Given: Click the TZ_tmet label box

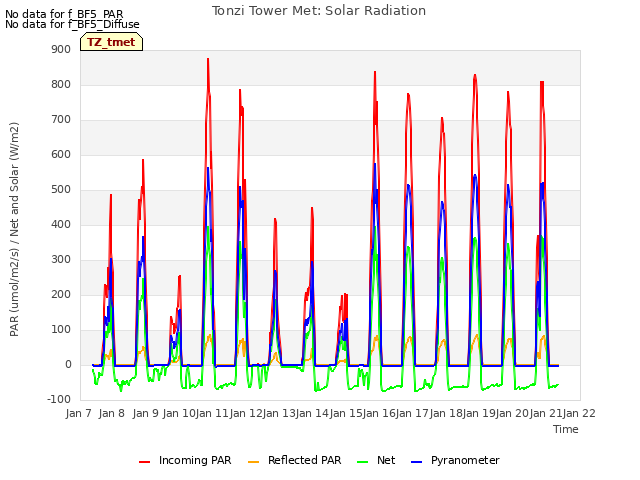Looking at the screenshot, I should click(x=111, y=42).
